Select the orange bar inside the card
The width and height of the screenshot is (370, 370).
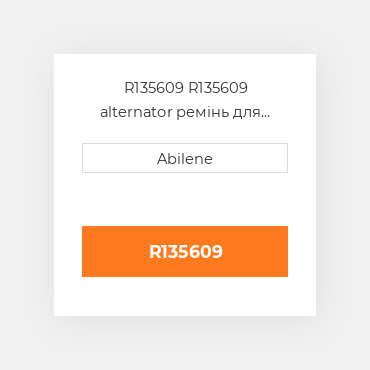(x=185, y=251)
